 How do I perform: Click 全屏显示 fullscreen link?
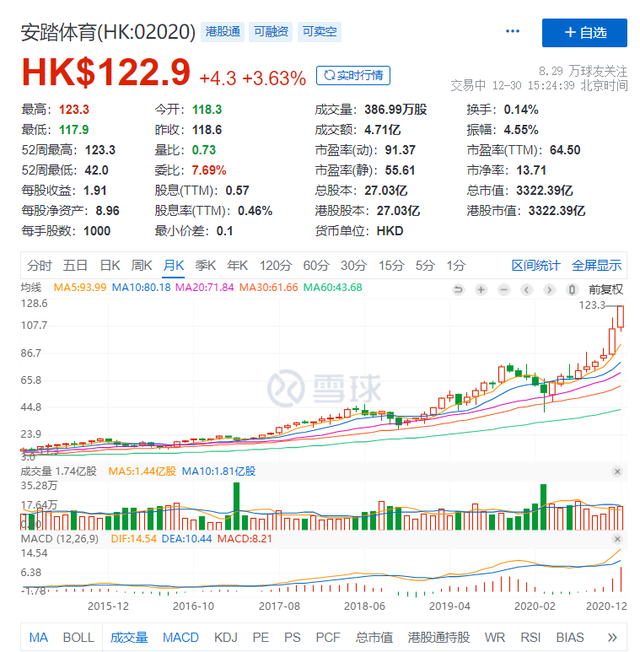click(596, 265)
